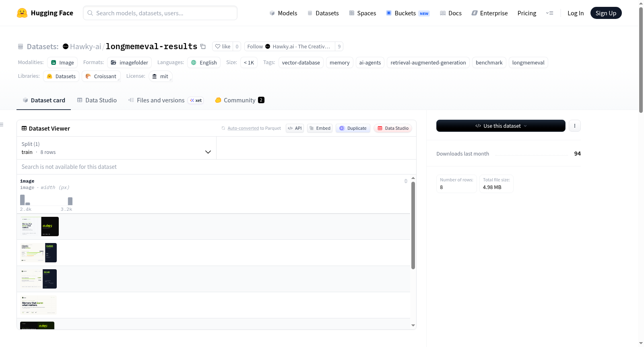Open the Files and versions tab
Viewport: 644px width, 347px height.
166,100
